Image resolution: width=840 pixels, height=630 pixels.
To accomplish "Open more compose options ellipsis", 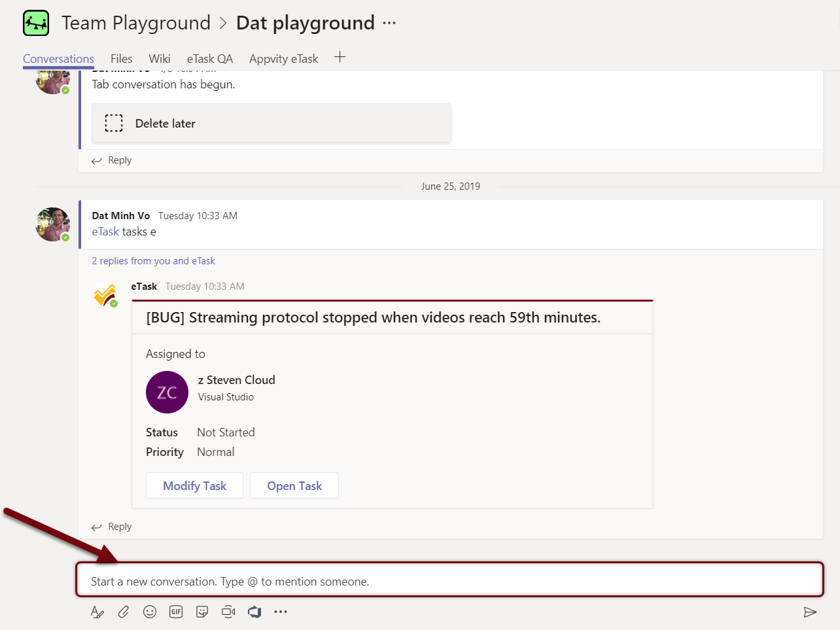I will 281,612.
